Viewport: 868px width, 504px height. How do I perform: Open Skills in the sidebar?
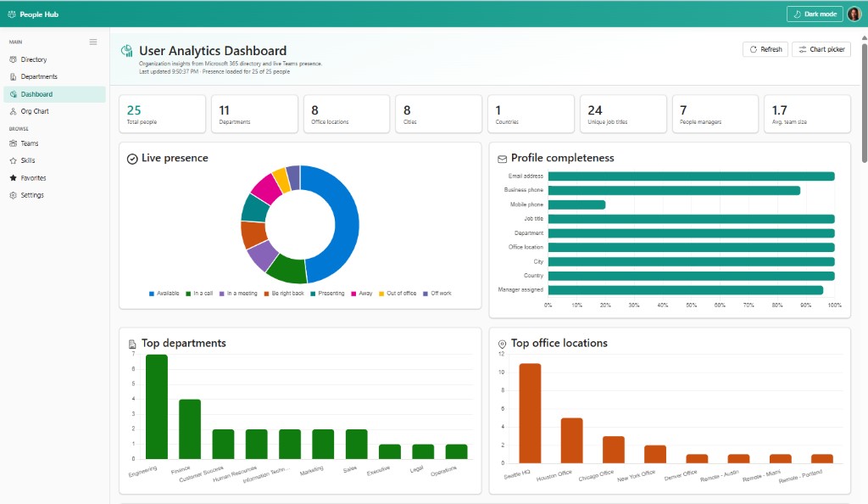[x=54, y=160]
